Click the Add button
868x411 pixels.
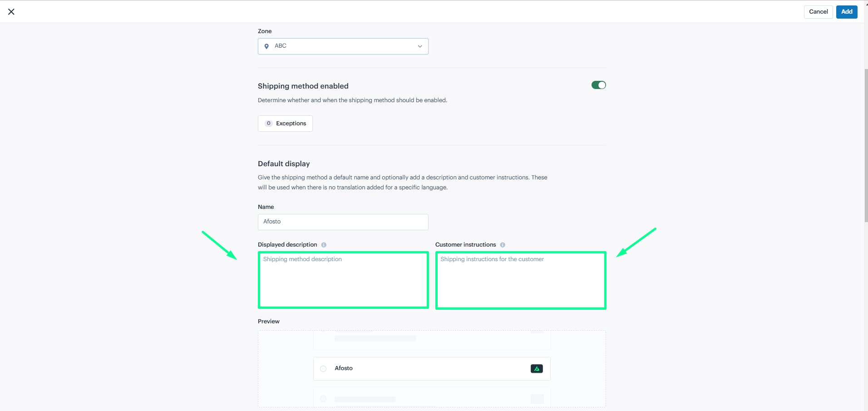(847, 12)
